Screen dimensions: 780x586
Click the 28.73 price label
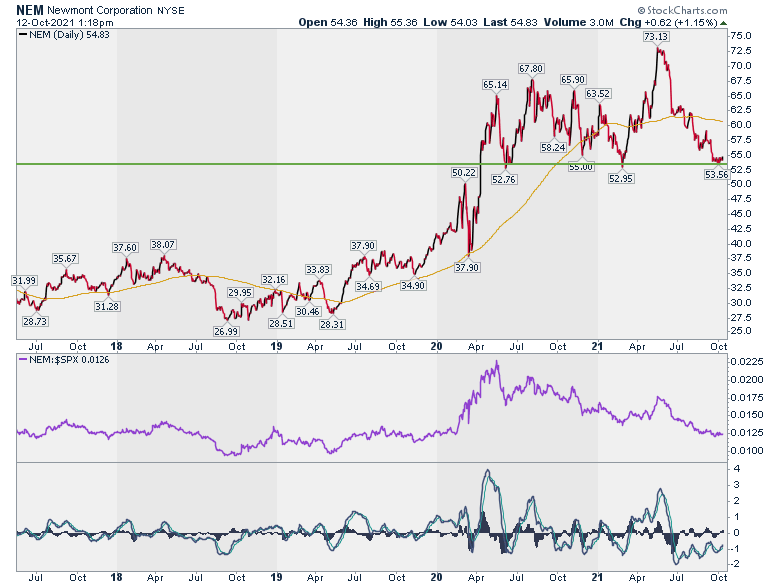pyautogui.click(x=35, y=321)
